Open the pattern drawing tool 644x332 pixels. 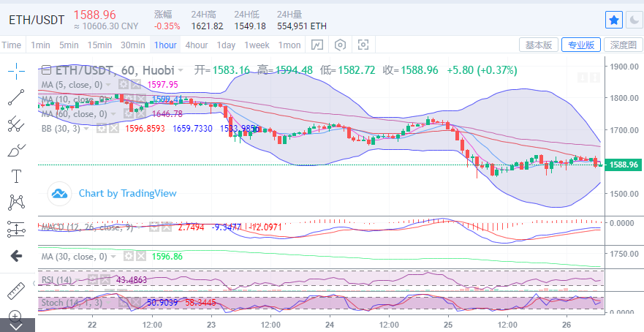click(x=16, y=202)
